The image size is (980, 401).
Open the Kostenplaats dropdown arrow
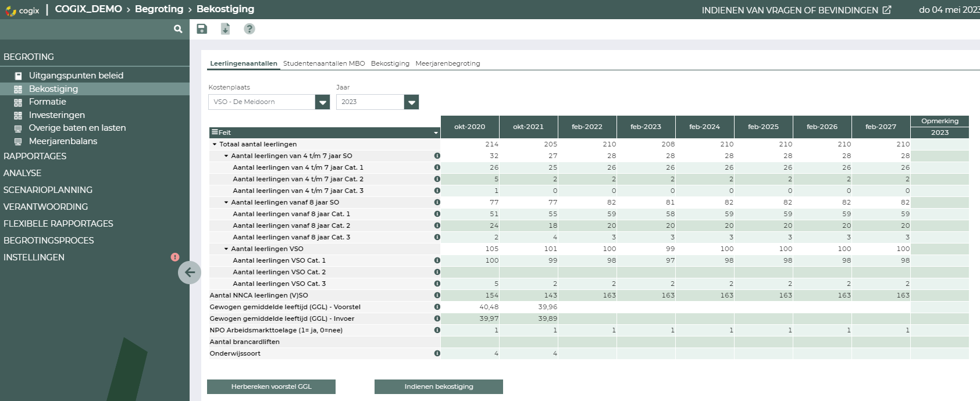point(322,102)
